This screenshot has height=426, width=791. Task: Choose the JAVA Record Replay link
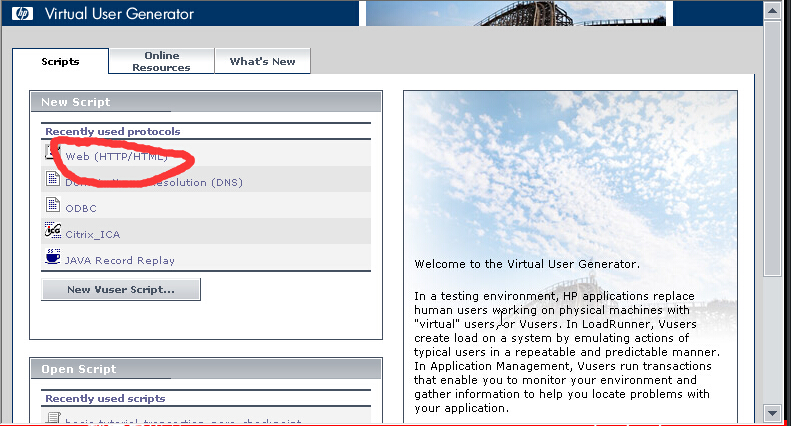coord(120,260)
